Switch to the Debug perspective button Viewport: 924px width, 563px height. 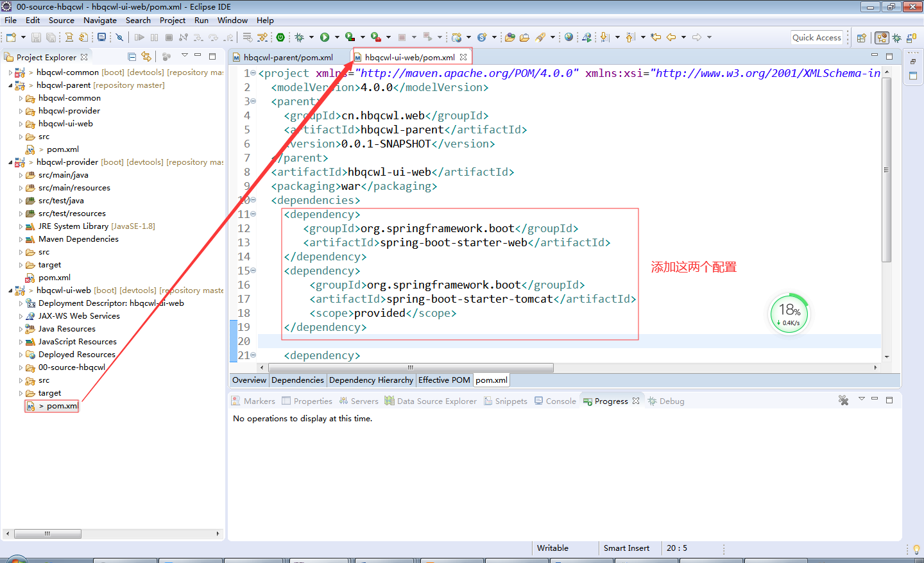[896, 38]
